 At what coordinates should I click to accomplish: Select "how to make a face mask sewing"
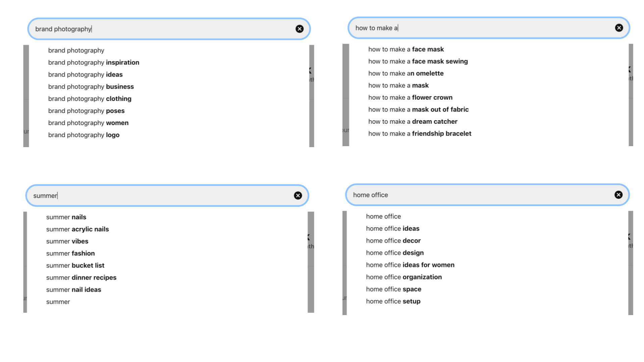418,61
